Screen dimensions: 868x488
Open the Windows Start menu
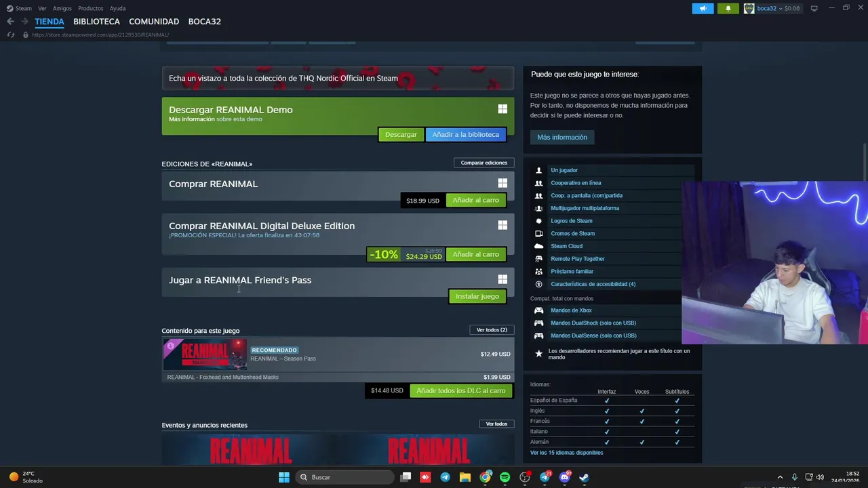pos(284,477)
